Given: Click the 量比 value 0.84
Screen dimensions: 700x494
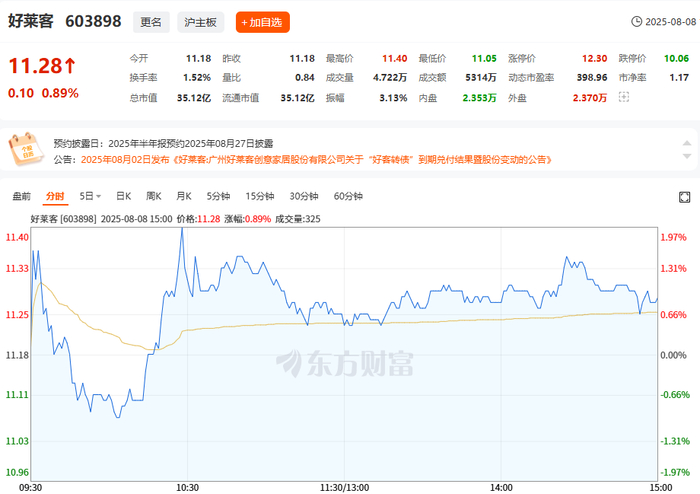Looking at the screenshot, I should click(x=305, y=78).
